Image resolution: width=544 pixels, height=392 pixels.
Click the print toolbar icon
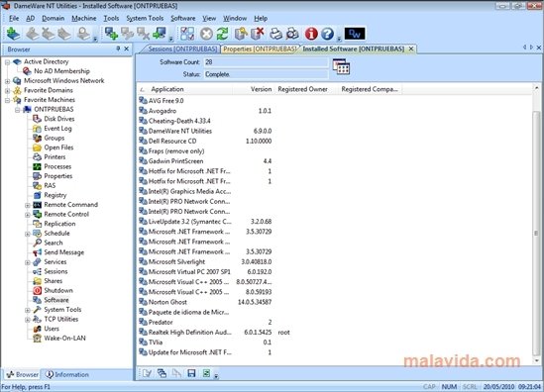[276, 34]
